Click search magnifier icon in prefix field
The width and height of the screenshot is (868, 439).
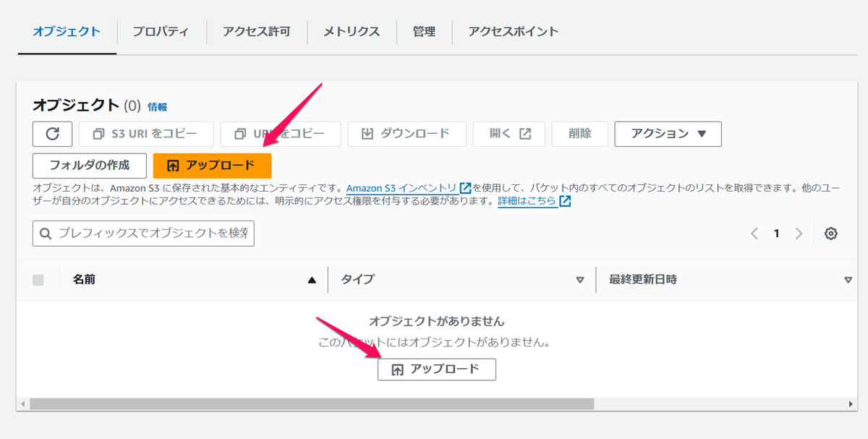point(46,234)
